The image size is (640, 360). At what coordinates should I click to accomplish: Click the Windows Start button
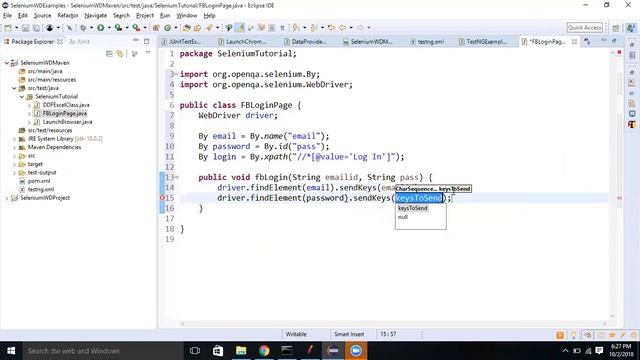(x=11, y=351)
